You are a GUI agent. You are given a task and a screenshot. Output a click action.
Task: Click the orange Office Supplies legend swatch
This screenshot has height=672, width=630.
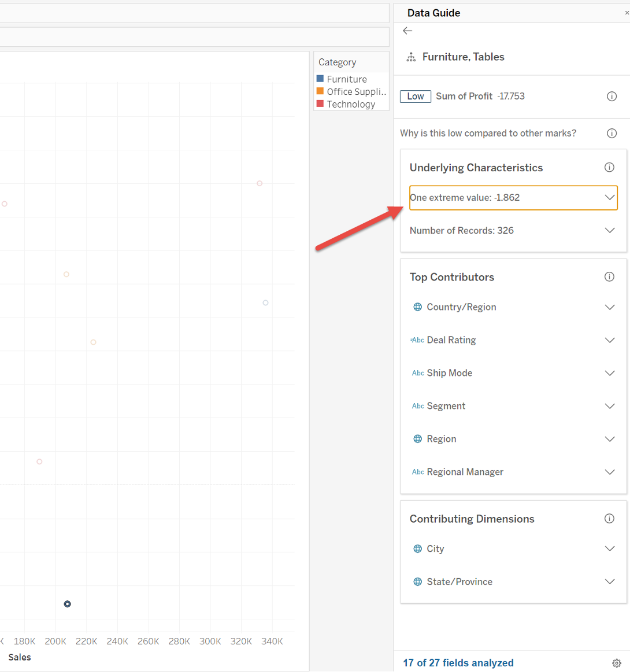tap(320, 91)
